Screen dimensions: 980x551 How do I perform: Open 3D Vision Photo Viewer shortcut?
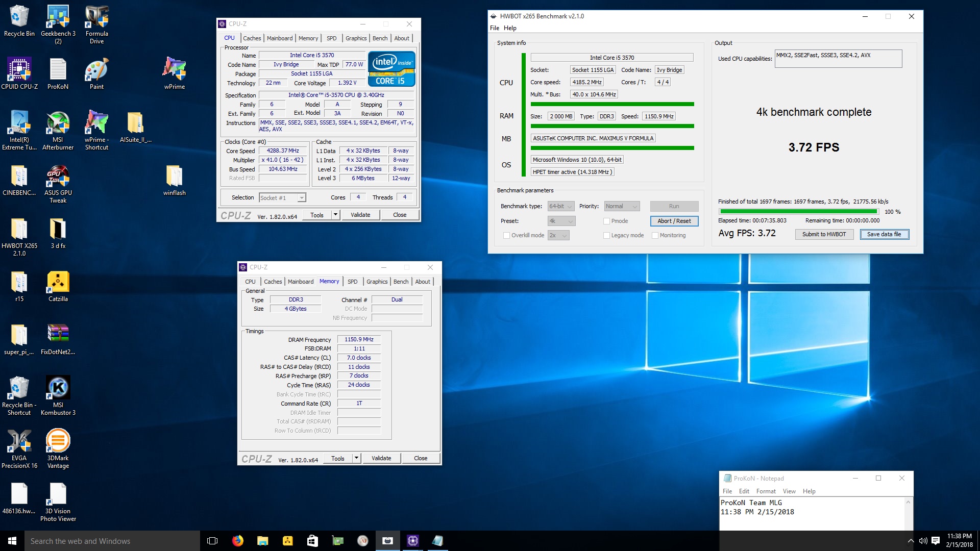(58, 502)
